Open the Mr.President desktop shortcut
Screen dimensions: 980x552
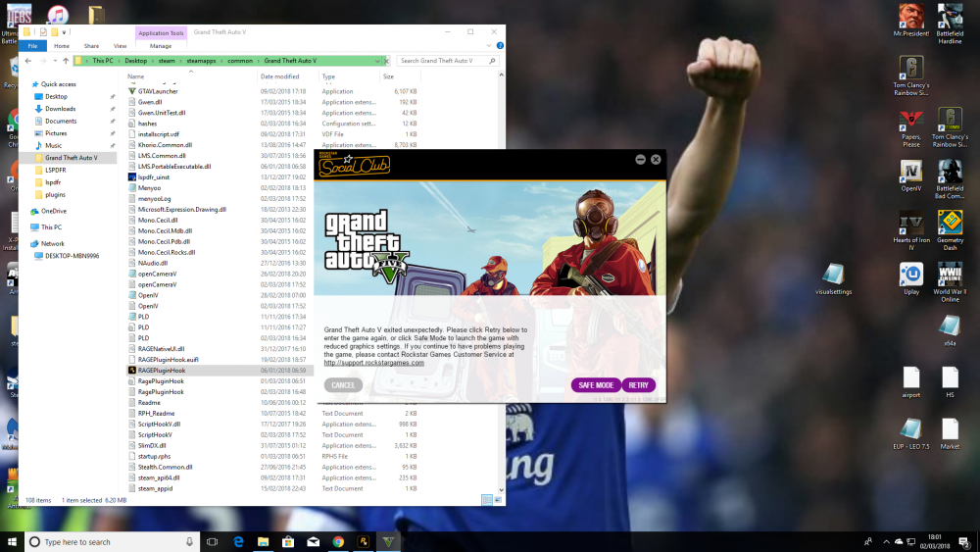coord(910,20)
